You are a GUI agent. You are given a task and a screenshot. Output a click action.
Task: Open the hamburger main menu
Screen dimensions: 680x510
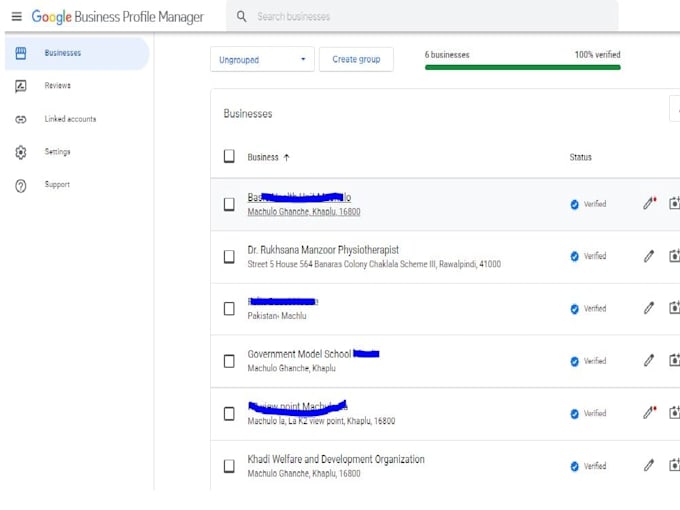point(16,17)
